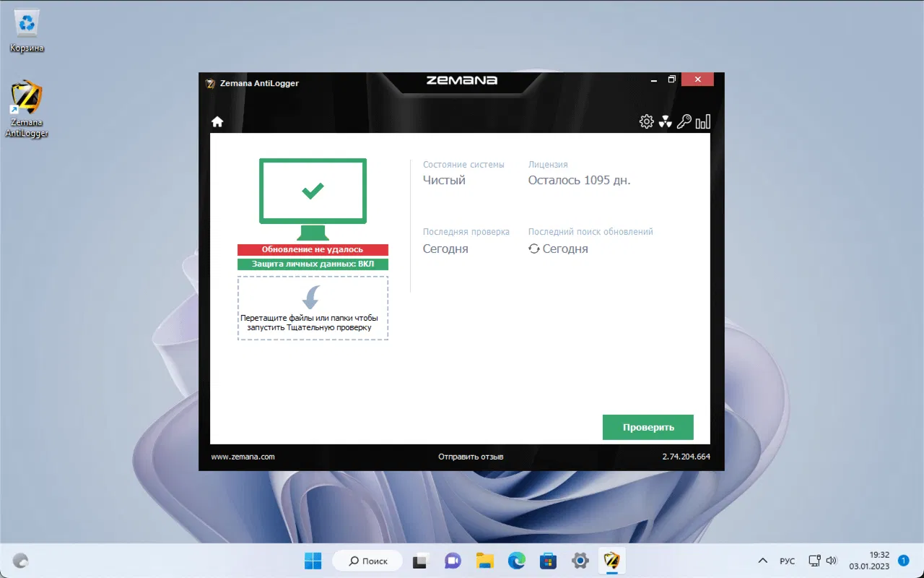Open the www.zemana.com link

pyautogui.click(x=243, y=457)
